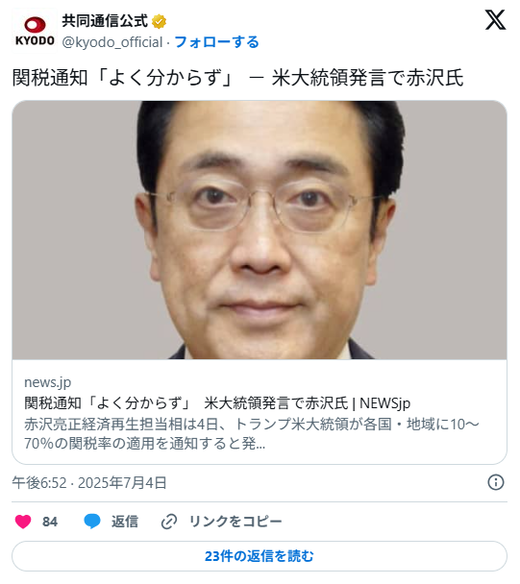Like the post with heart icon

click(23, 521)
